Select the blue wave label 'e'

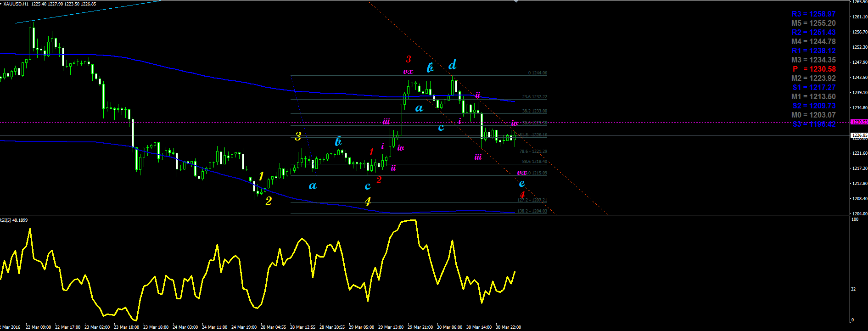coord(522,184)
